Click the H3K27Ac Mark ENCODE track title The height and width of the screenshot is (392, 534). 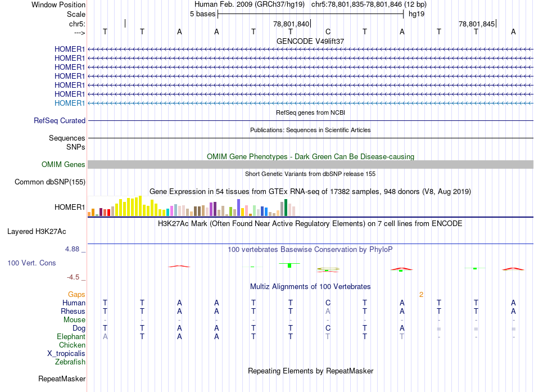click(x=310, y=224)
